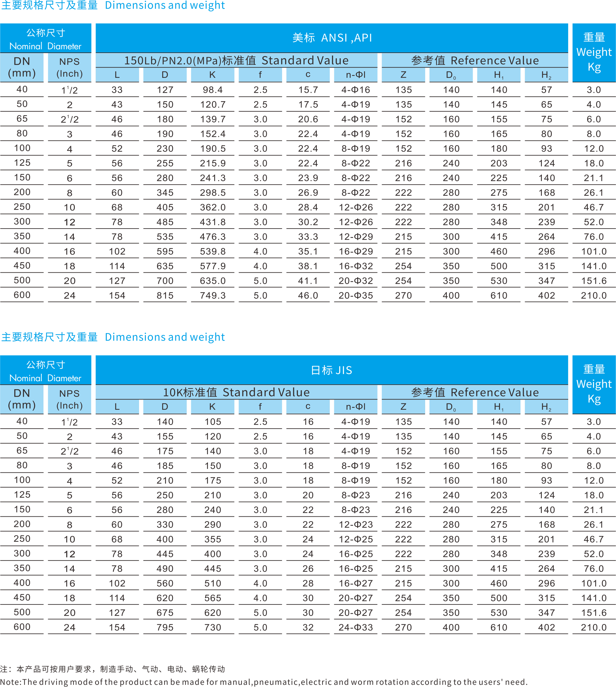Image resolution: width=616 pixels, height=687 pixels.
Task: Click the '重量 Weight Kg' header of ANSI table
Action: [x=594, y=52]
